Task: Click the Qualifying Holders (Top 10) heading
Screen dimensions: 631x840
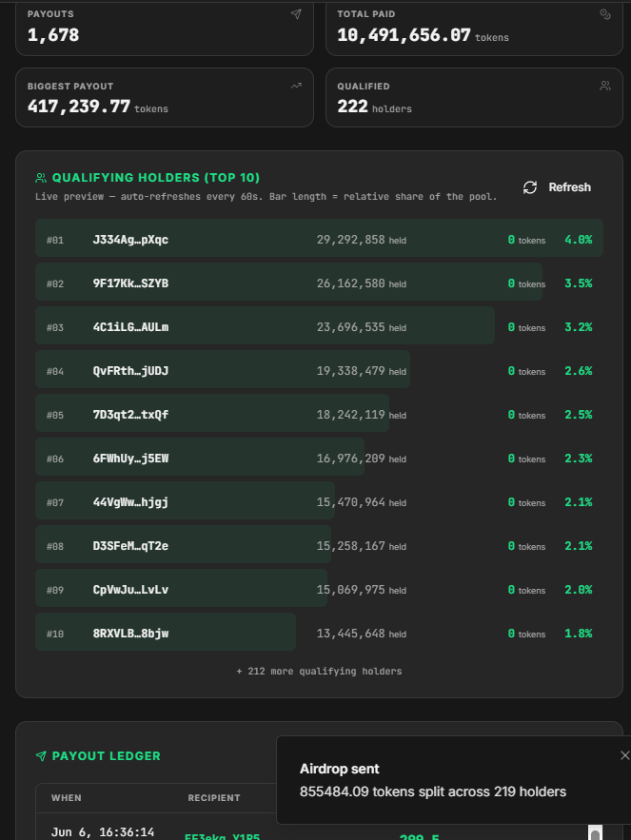Action: pyautogui.click(x=155, y=178)
